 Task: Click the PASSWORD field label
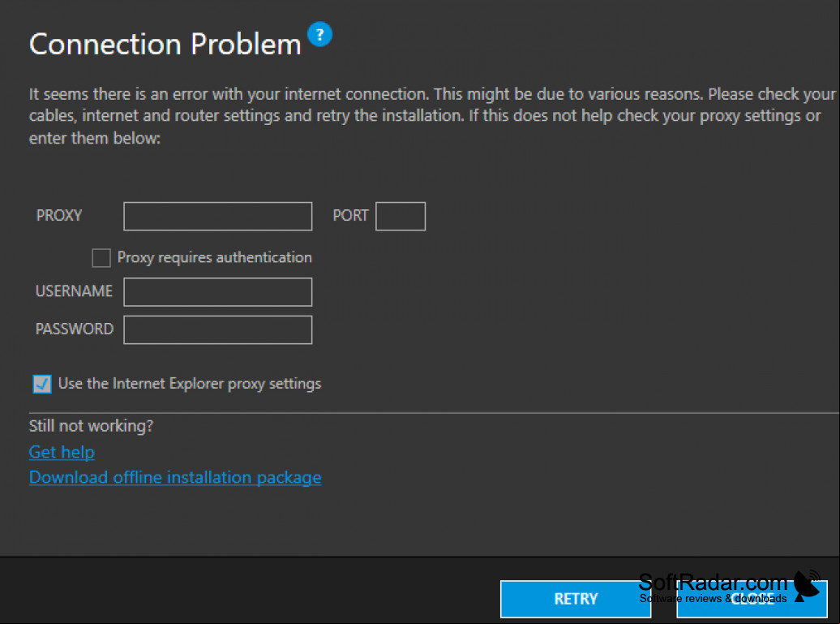point(75,329)
